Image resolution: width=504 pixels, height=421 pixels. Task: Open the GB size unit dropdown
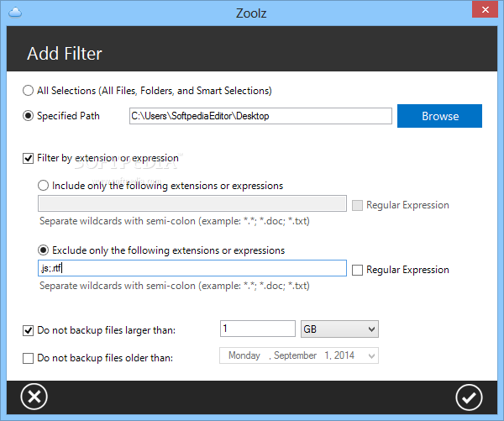339,329
